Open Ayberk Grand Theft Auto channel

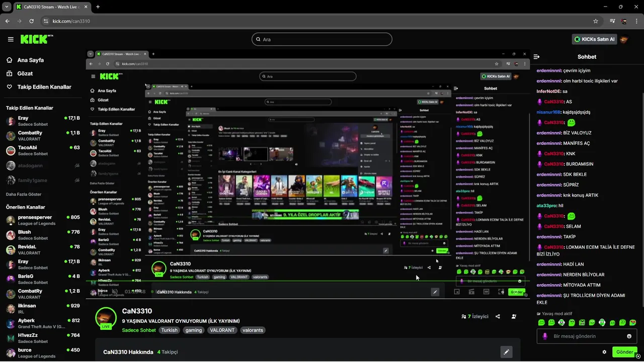pyautogui.click(x=43, y=323)
